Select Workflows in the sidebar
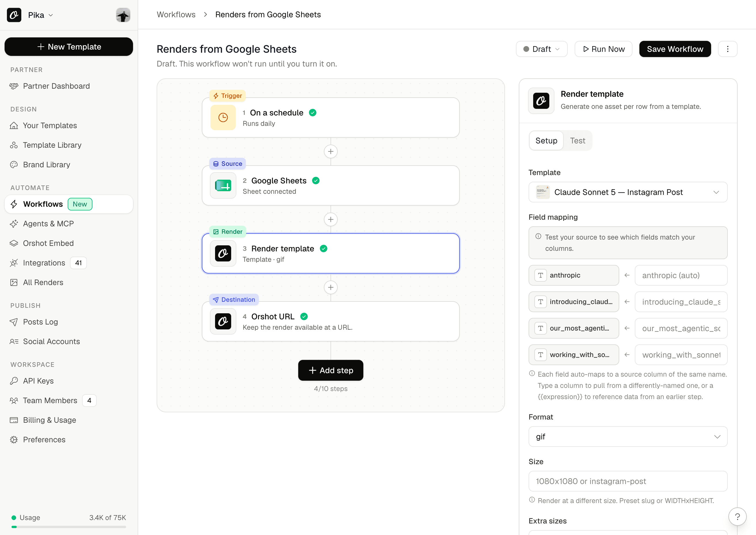 pos(69,204)
